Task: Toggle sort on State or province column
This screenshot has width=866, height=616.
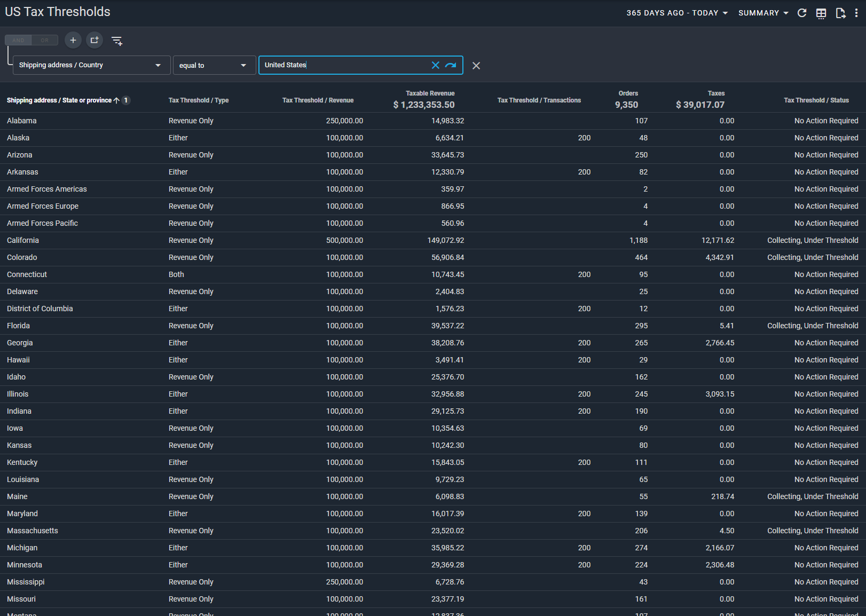Action: [59, 100]
